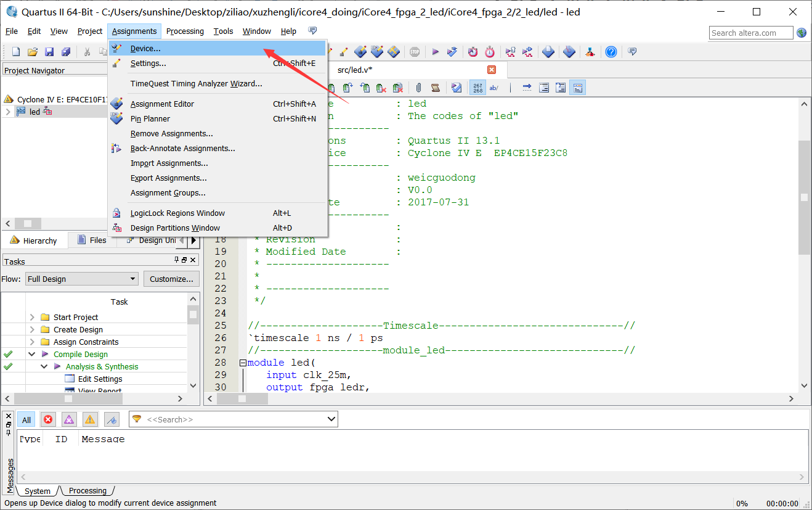The width and height of the screenshot is (812, 510).
Task: Click the editor vertical scrollbar thumb
Action: 804,197
